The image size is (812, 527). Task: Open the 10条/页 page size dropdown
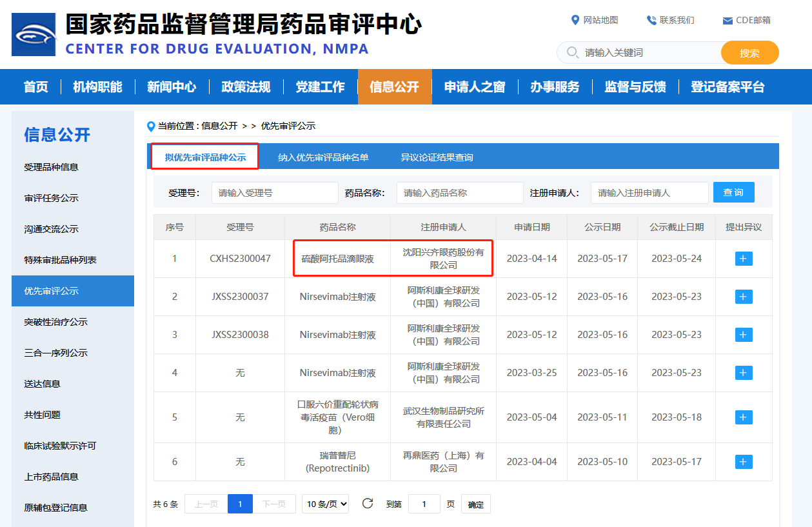tap(325, 504)
